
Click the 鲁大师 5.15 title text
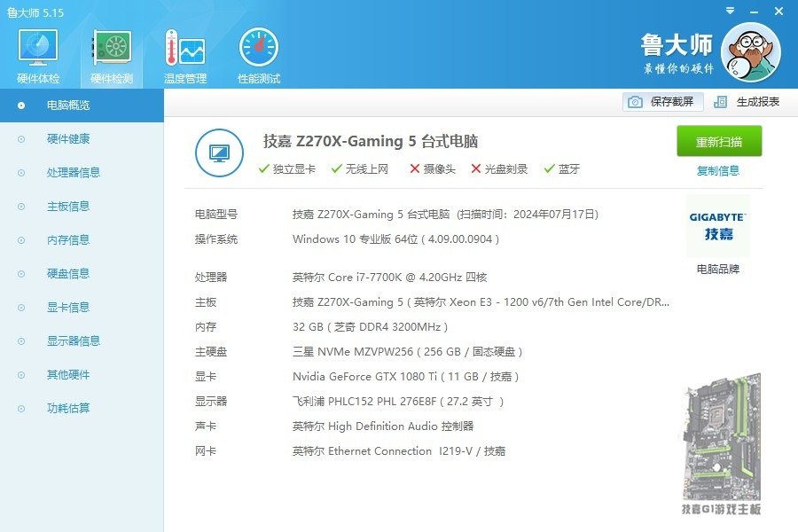(x=35, y=12)
